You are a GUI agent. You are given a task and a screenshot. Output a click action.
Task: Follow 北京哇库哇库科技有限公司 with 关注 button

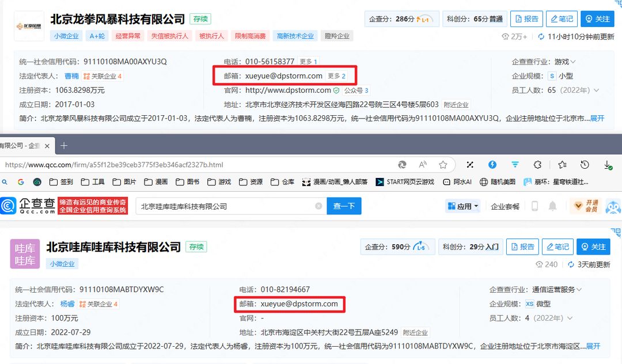point(593,247)
